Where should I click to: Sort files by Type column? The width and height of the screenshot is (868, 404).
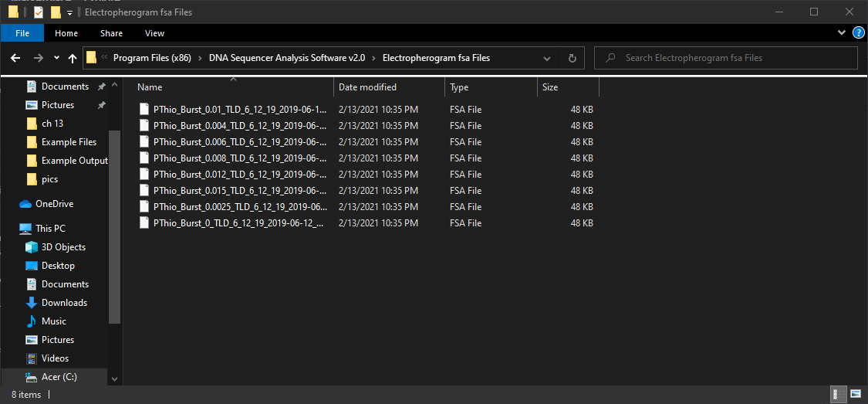click(x=491, y=87)
